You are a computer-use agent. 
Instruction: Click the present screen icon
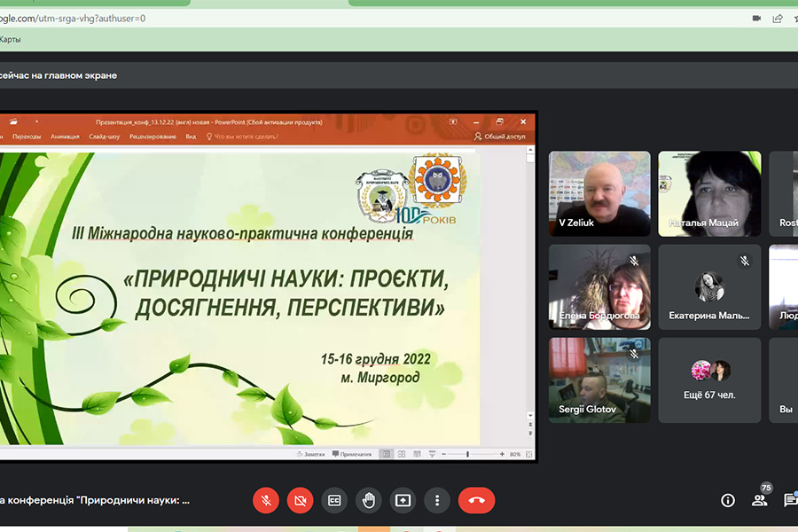(403, 500)
